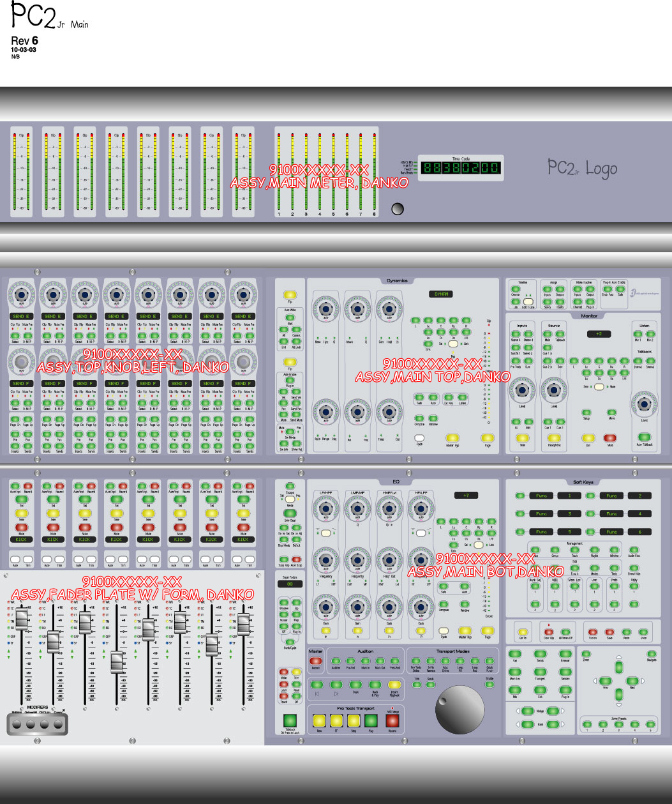Click the yellow Dim button in Monitor section
The width and height of the screenshot is (672, 804).
[x=588, y=437]
